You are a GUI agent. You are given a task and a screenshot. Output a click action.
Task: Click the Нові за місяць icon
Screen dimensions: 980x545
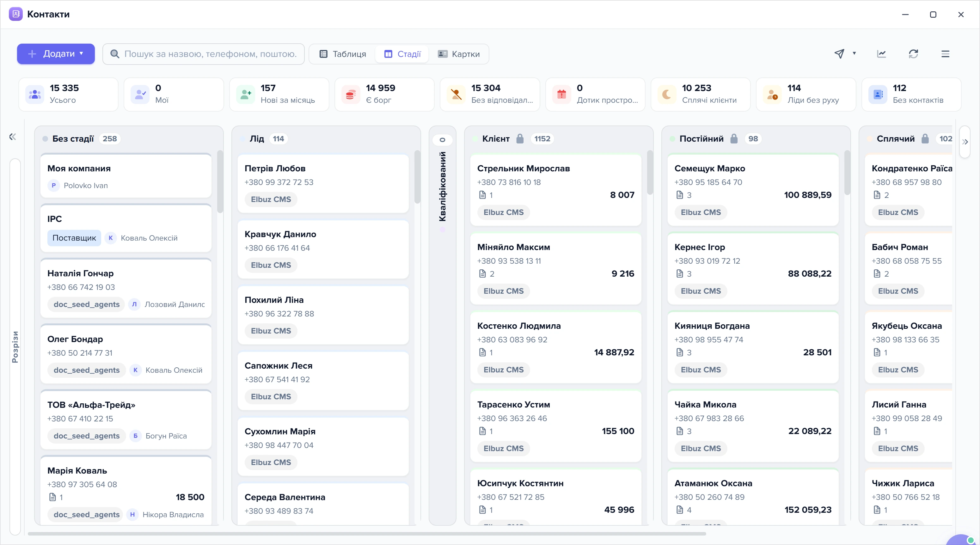pyautogui.click(x=246, y=94)
